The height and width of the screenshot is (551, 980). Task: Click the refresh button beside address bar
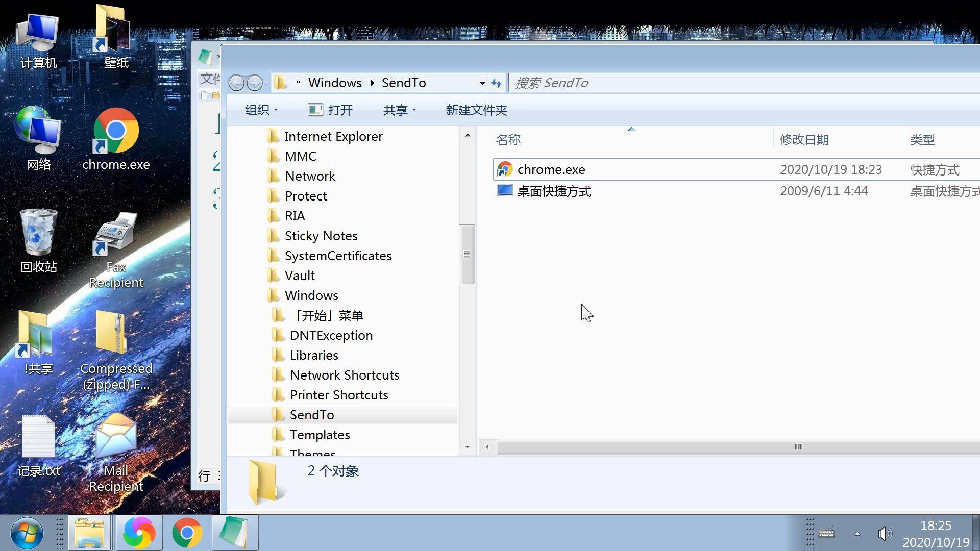pos(496,83)
